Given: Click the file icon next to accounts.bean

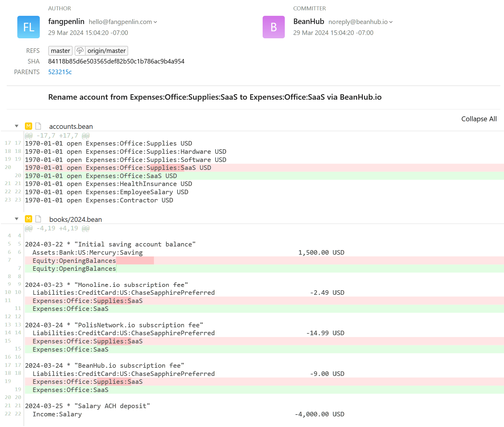Looking at the screenshot, I should pos(38,126).
